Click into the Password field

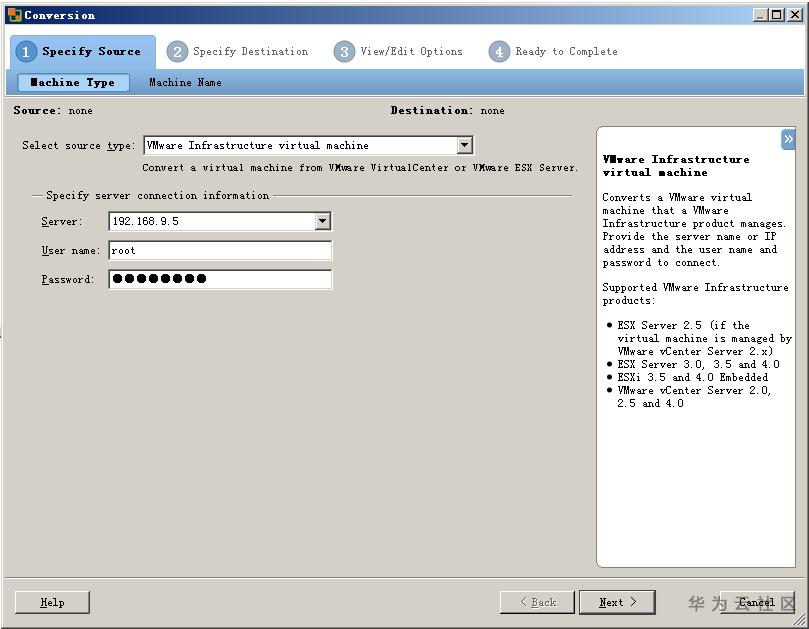pos(220,279)
